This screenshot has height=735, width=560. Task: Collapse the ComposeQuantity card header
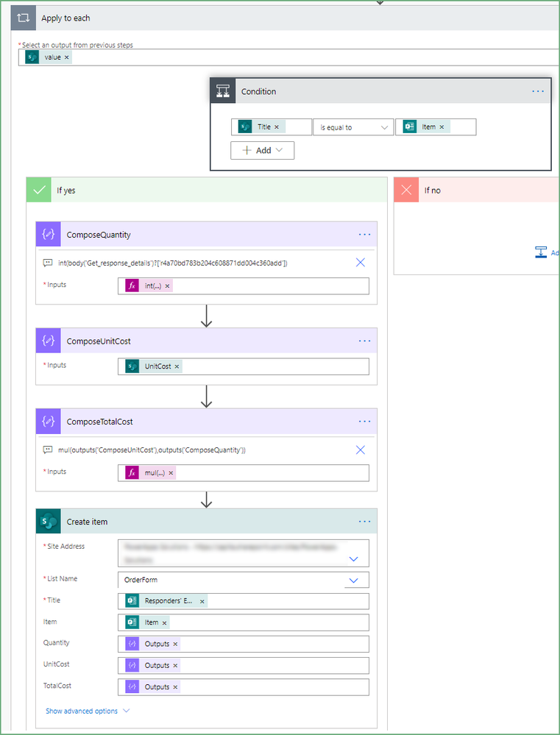206,235
